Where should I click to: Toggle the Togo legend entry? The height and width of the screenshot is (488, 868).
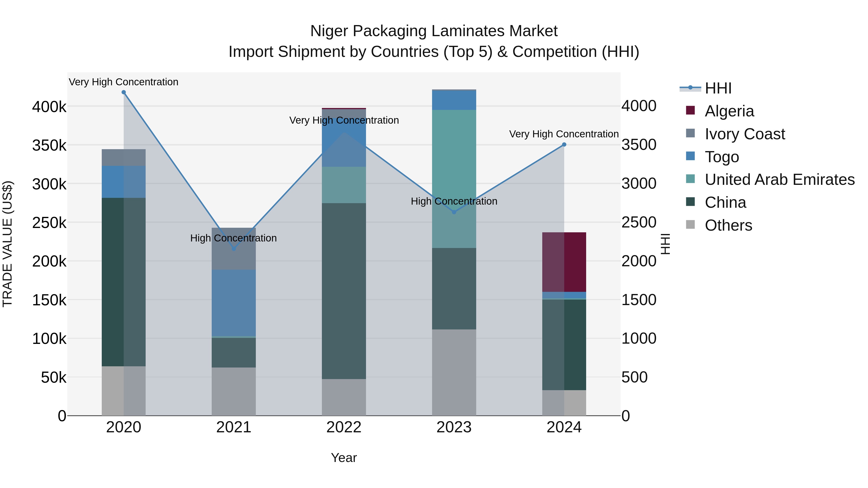pos(712,157)
